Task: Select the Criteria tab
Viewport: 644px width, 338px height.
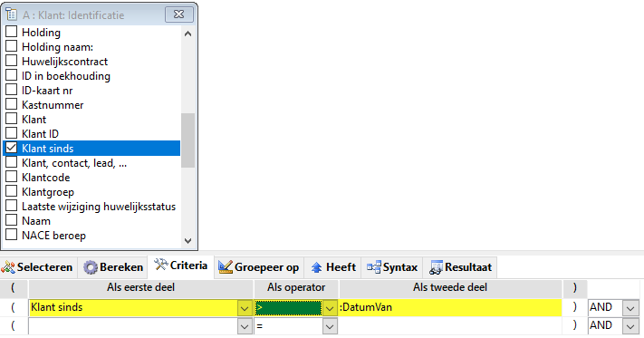Action: tap(181, 266)
